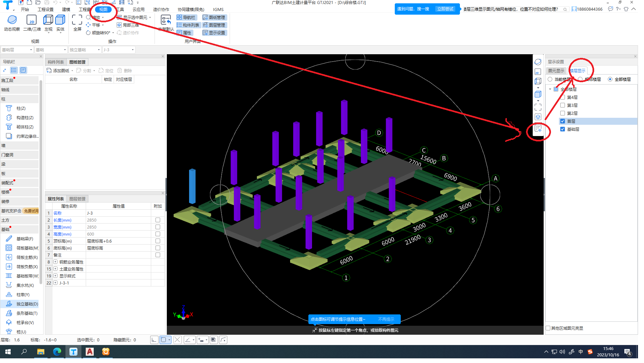644x363 pixels.
Task: Select the 实体 solid display icon
Action: click(60, 20)
